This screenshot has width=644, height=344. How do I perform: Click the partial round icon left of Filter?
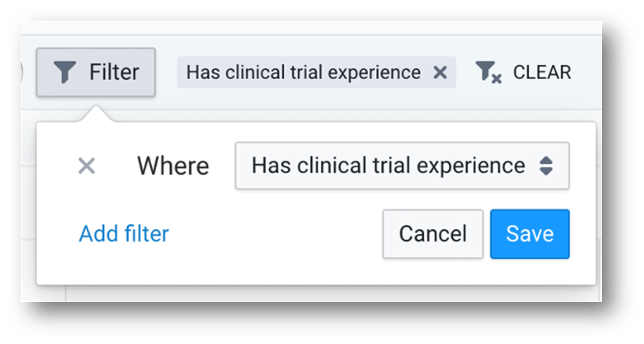(21, 73)
